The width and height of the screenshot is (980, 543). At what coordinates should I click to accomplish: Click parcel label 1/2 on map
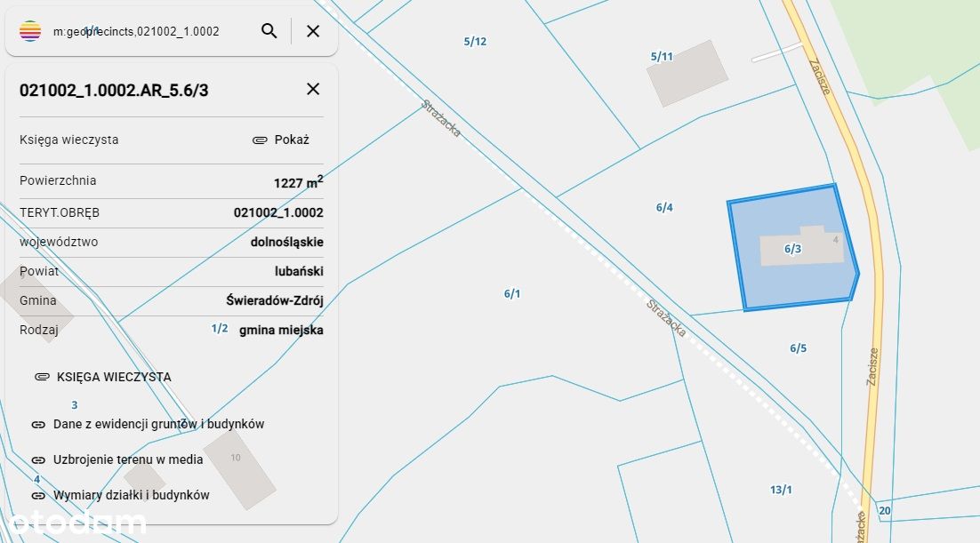(220, 329)
